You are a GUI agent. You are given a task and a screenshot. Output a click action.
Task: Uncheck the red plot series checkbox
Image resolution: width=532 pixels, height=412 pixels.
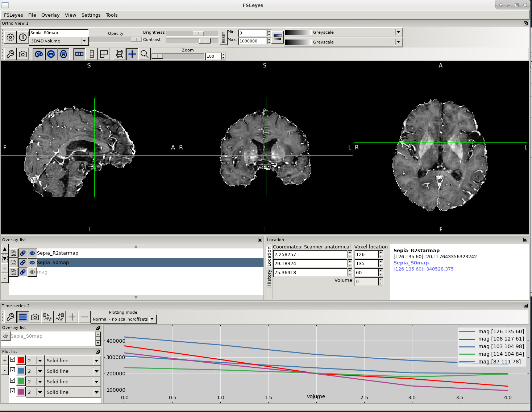[13, 359]
